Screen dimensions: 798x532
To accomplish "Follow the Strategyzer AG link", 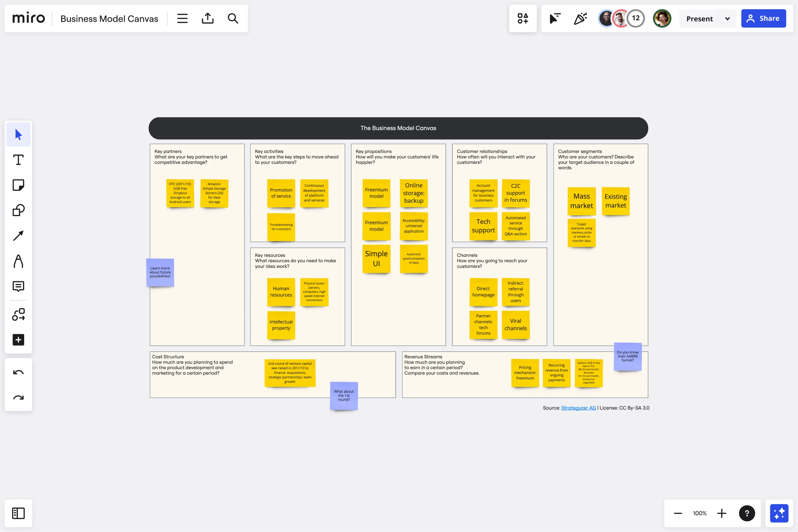I will tap(578, 408).
